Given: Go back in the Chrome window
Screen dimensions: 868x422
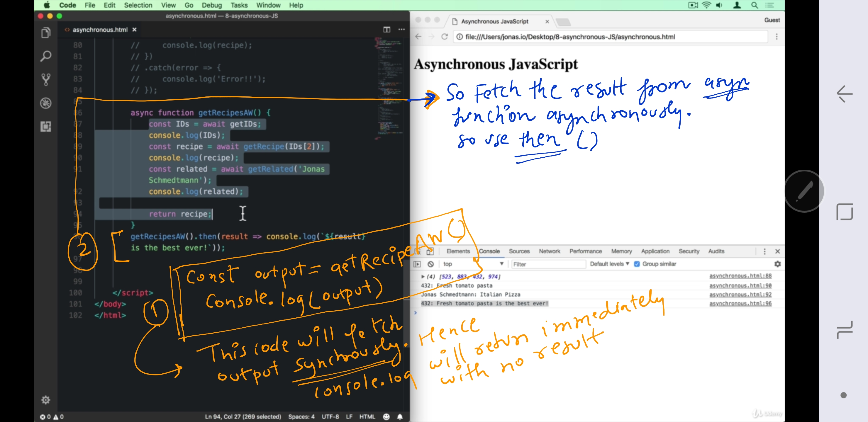Looking at the screenshot, I should click(418, 37).
